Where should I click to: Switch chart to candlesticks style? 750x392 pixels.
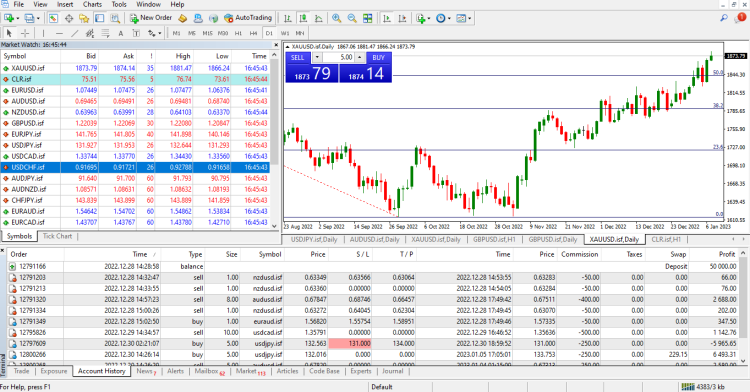[x=303, y=18]
